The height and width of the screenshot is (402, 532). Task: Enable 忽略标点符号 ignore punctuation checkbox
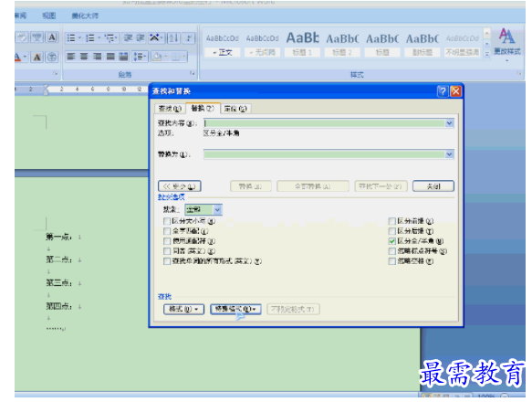click(392, 251)
